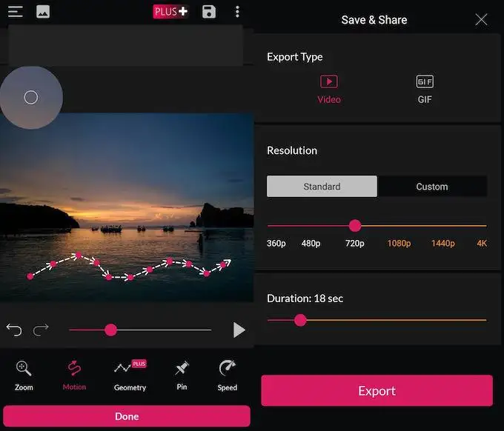Tap the Export button
This screenshot has width=504, height=431.
377,390
